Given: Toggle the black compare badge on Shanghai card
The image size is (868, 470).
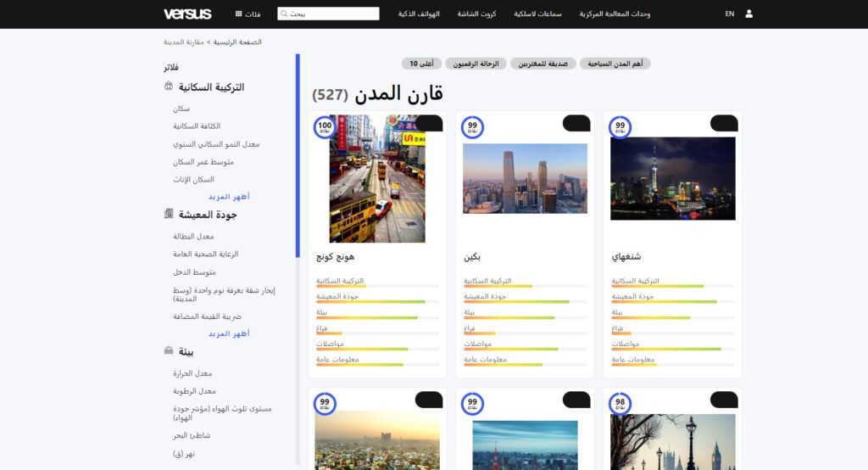Looking at the screenshot, I should click(724, 124).
